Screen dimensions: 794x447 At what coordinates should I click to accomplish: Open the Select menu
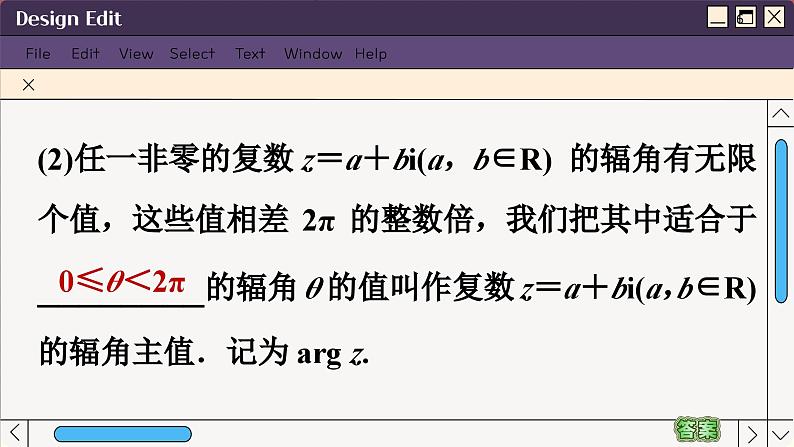coord(192,54)
